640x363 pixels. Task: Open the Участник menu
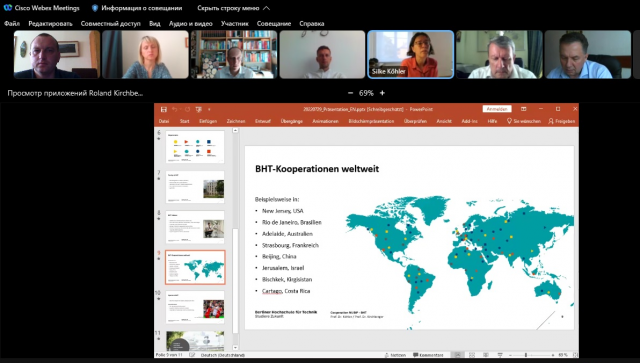pyautogui.click(x=235, y=24)
